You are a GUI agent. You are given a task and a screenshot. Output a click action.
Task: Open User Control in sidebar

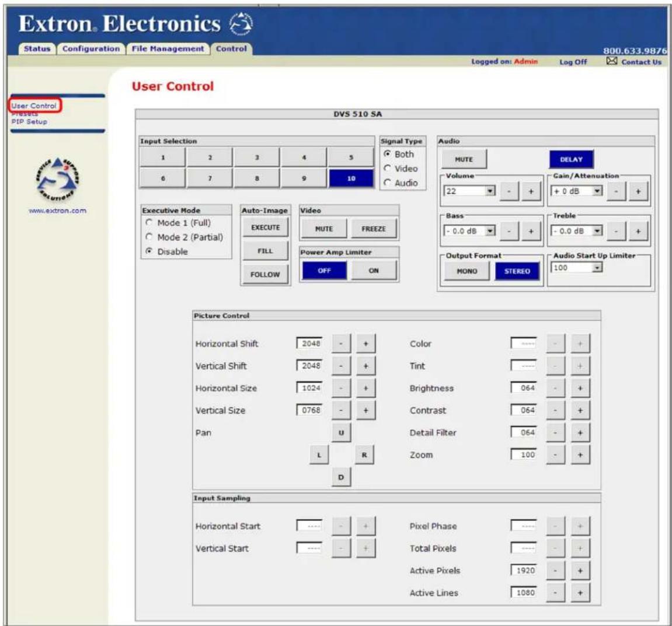[x=34, y=106]
